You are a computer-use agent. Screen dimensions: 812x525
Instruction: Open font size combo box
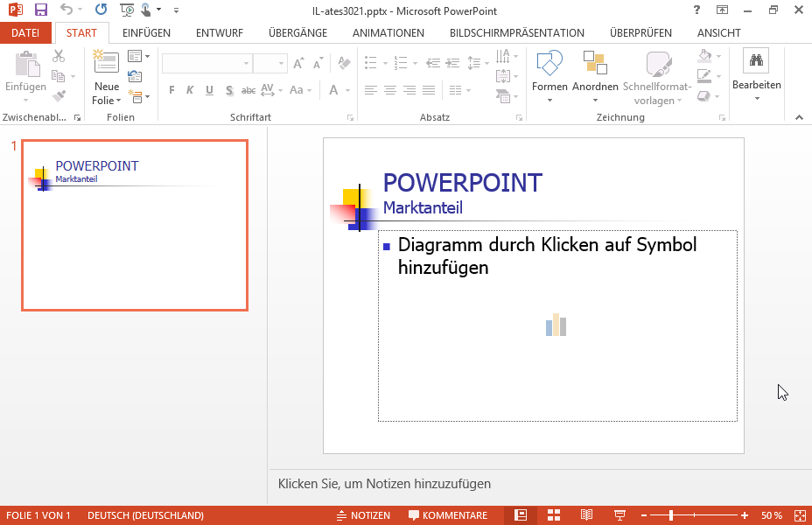tap(269, 63)
